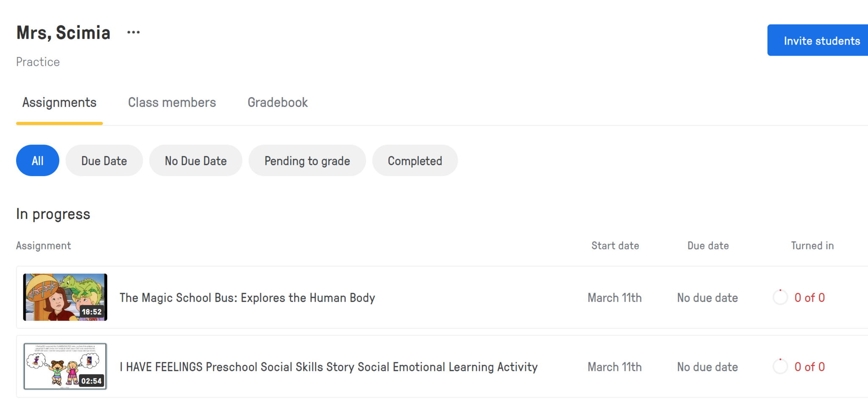Show assignments with No Due Date
Screen dimensions: 868x412
(x=195, y=161)
